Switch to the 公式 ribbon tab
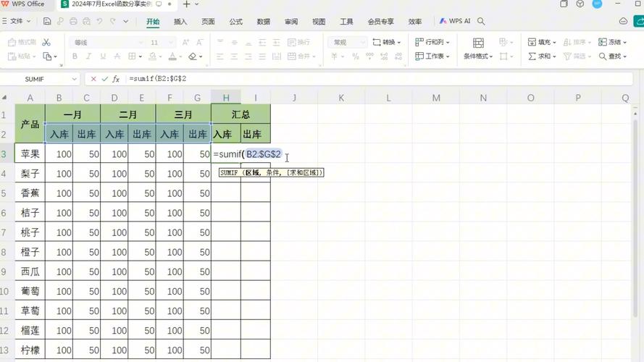The height and width of the screenshot is (362, 644). coord(235,21)
